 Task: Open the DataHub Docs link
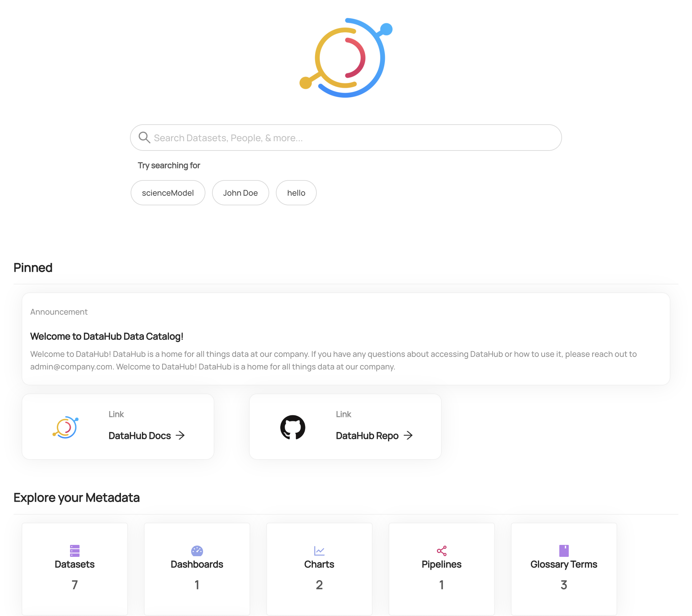[140, 436]
